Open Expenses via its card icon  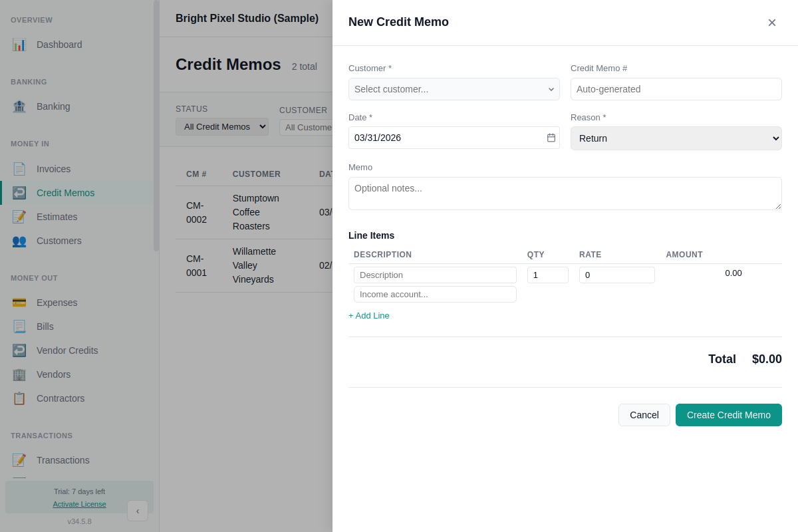(x=19, y=303)
